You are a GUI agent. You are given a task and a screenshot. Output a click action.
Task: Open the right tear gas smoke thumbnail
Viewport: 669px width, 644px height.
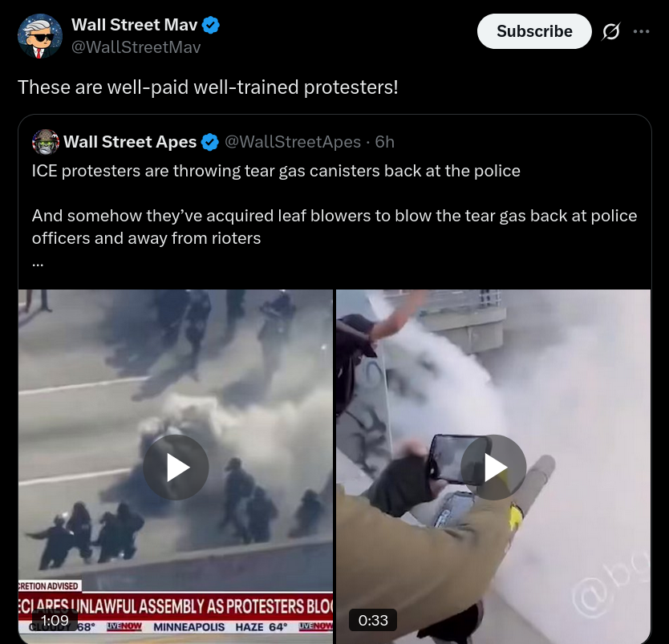(x=493, y=467)
